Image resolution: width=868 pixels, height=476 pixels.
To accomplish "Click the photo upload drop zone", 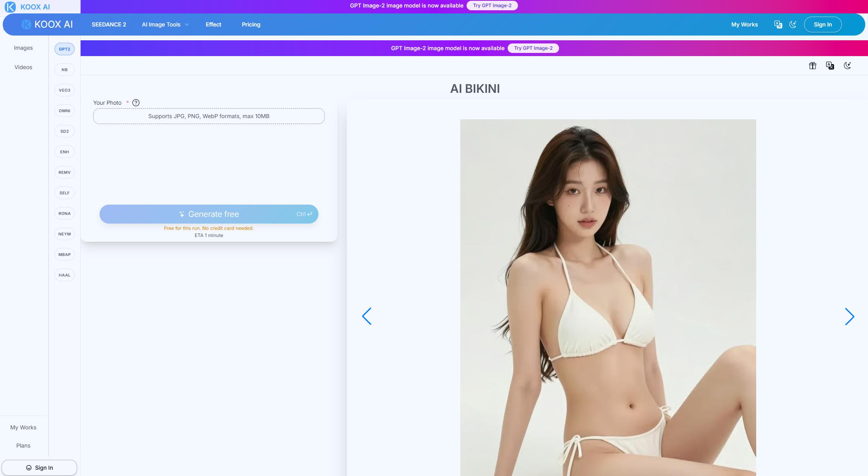I will click(x=209, y=116).
